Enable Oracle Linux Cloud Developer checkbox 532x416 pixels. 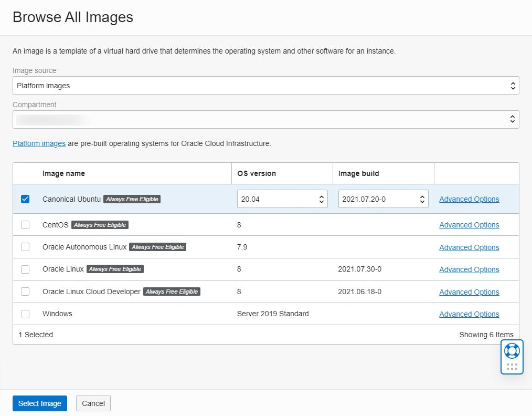(25, 292)
